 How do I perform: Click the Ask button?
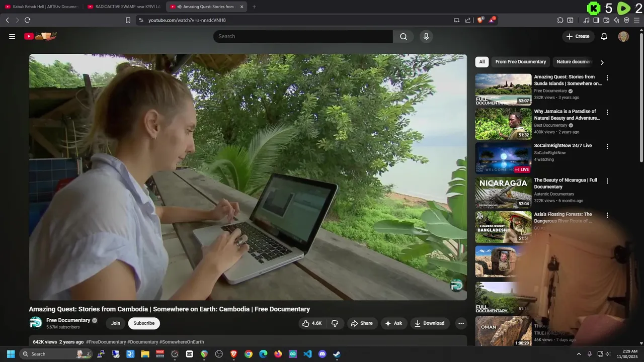pos(393,323)
